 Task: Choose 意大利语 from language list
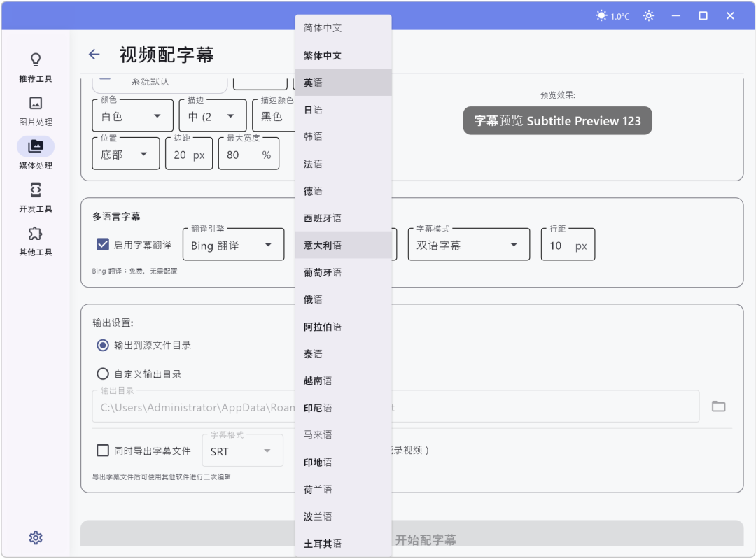pos(343,245)
